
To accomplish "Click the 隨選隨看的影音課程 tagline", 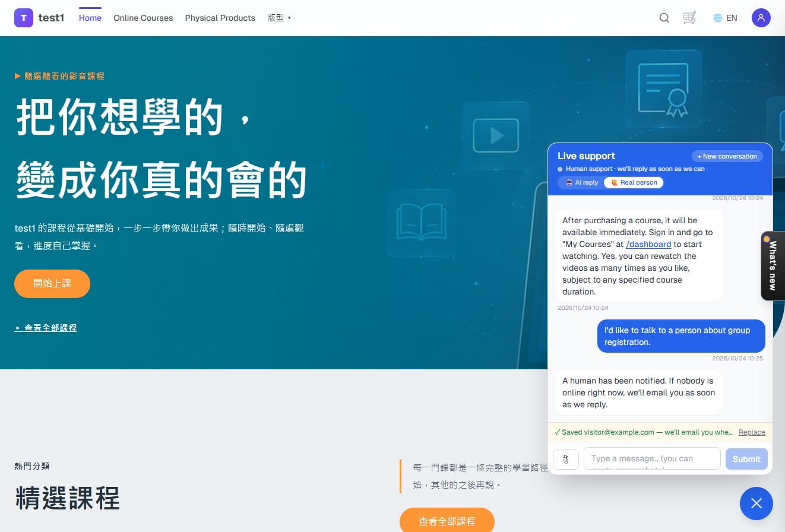I will [59, 76].
